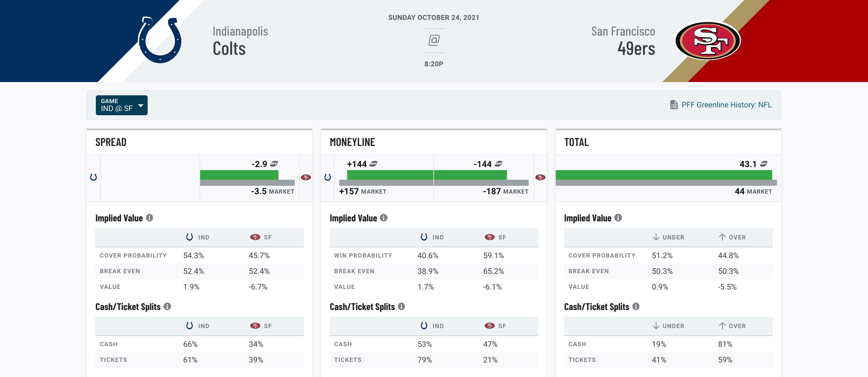868x377 pixels.
Task: Click 49ers icon in Spread Implied Value header
Action: coord(255,237)
